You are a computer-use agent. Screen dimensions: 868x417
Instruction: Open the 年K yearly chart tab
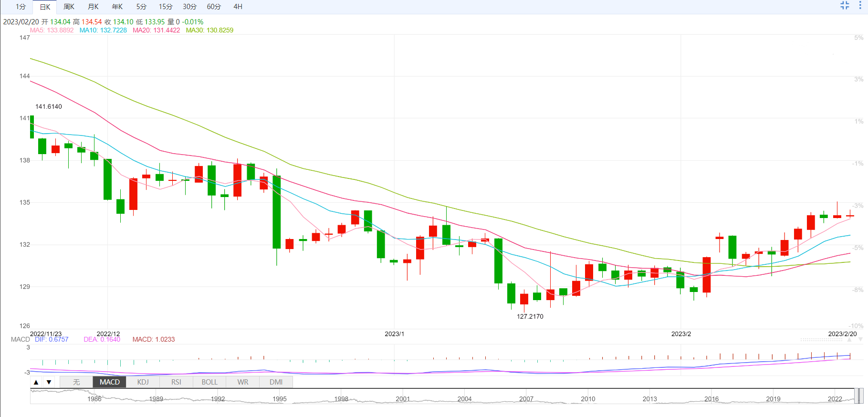click(117, 7)
